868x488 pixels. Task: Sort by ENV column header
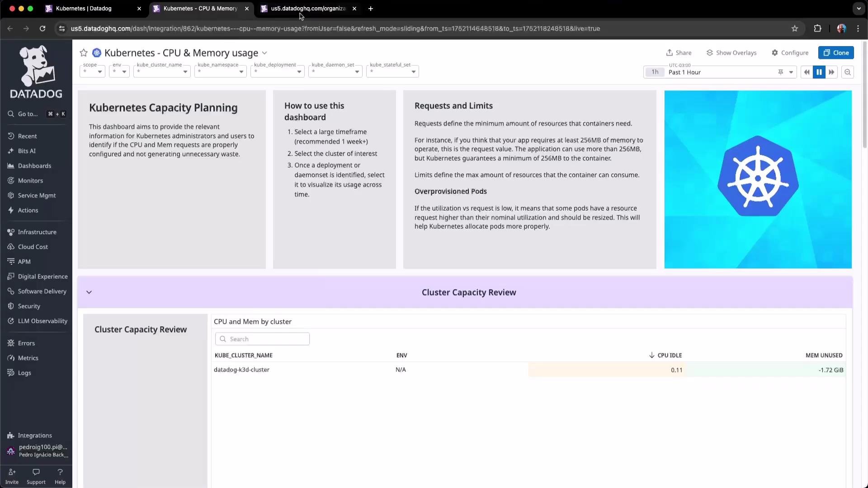click(x=401, y=356)
